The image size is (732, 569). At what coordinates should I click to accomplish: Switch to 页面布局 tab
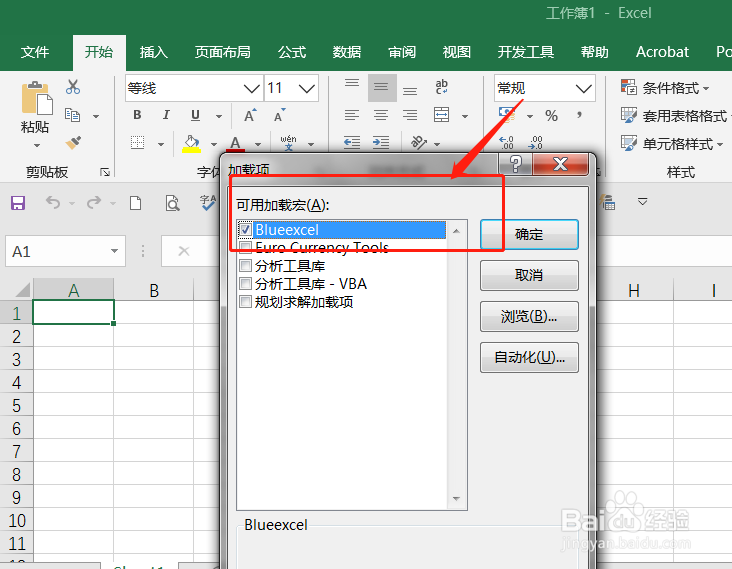point(222,52)
